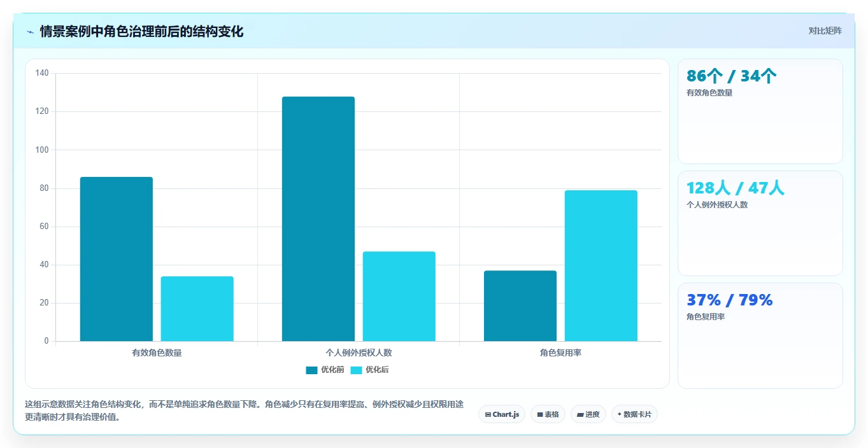Screen dimensions: 868x448
Task: Click the 20 y-axis tick label
Action: click(44, 303)
